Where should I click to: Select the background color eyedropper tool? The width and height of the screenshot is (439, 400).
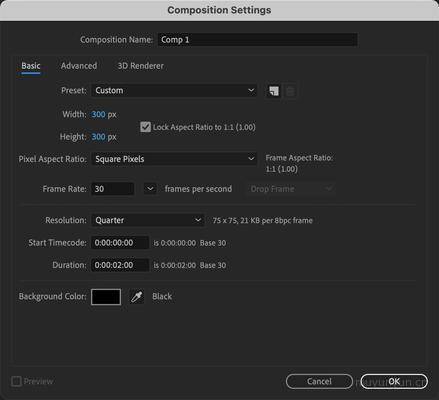pyautogui.click(x=137, y=297)
